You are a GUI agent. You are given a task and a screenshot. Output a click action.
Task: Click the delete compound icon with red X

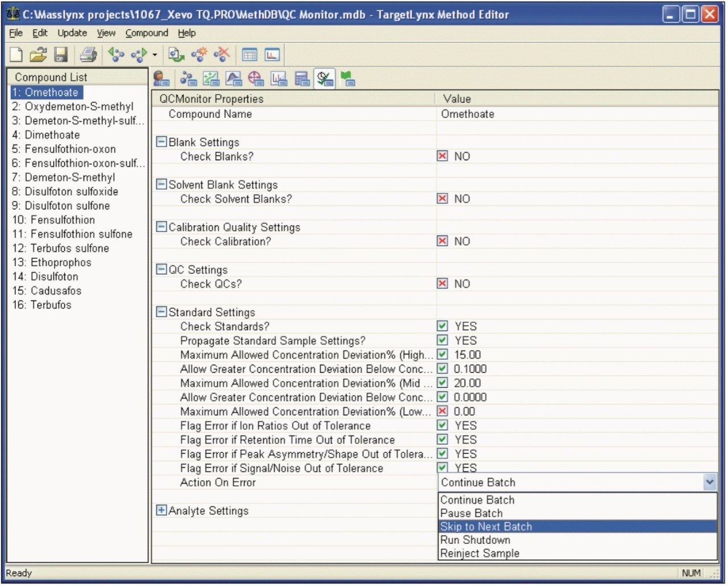point(222,55)
